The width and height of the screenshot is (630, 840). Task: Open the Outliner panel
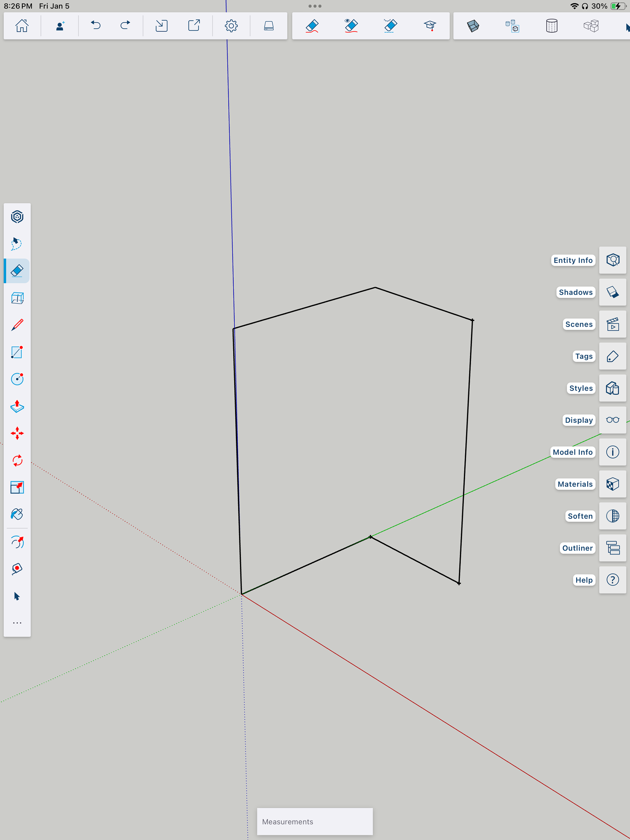coord(613,548)
